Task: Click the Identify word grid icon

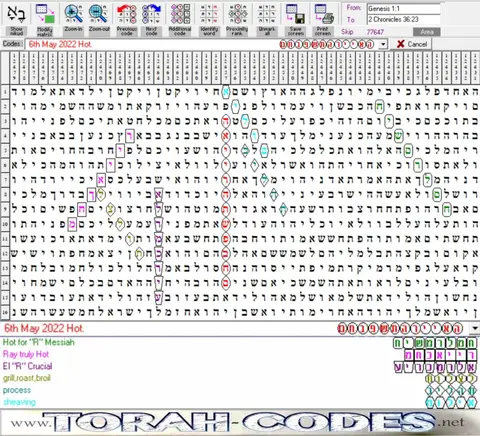Action: (x=209, y=14)
